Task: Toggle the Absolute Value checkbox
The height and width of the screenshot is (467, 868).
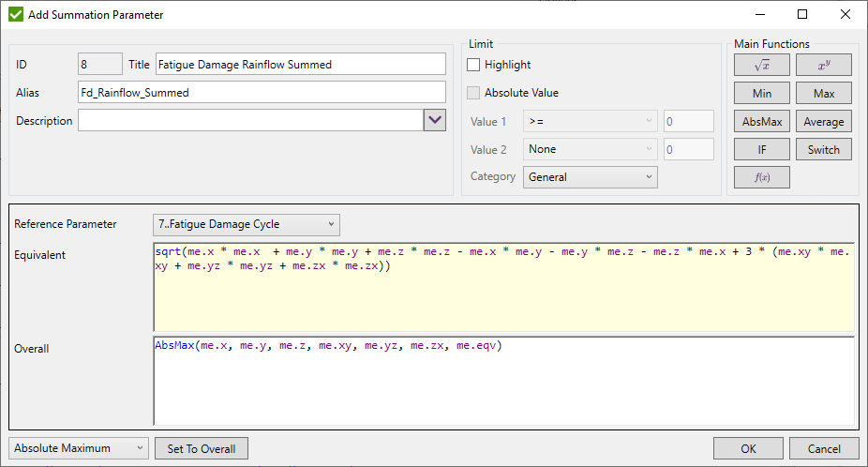Action: pyautogui.click(x=474, y=93)
